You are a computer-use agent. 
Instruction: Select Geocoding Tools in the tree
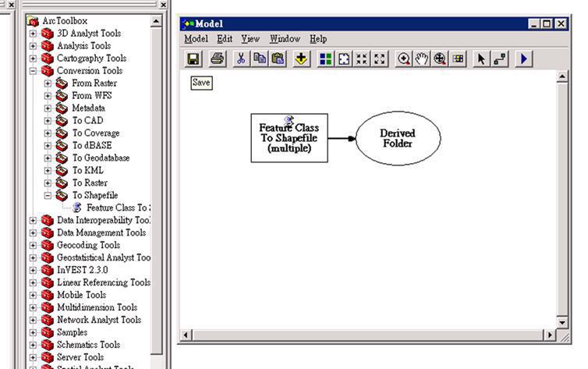[88, 245]
